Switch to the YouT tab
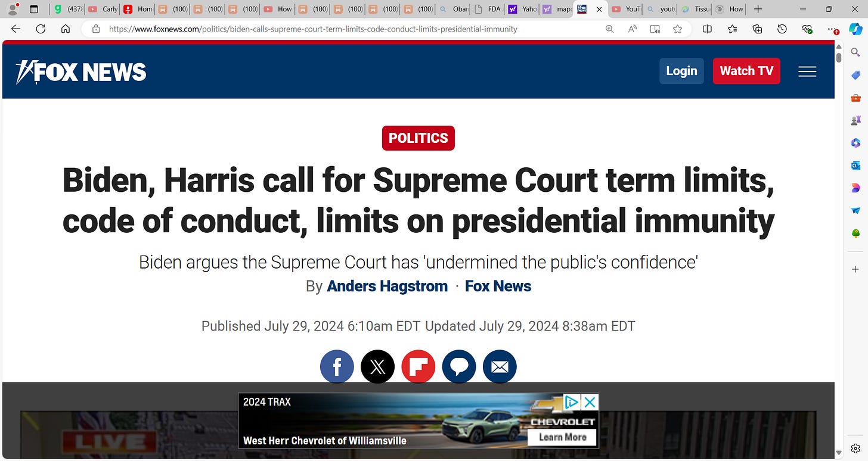 [625, 9]
